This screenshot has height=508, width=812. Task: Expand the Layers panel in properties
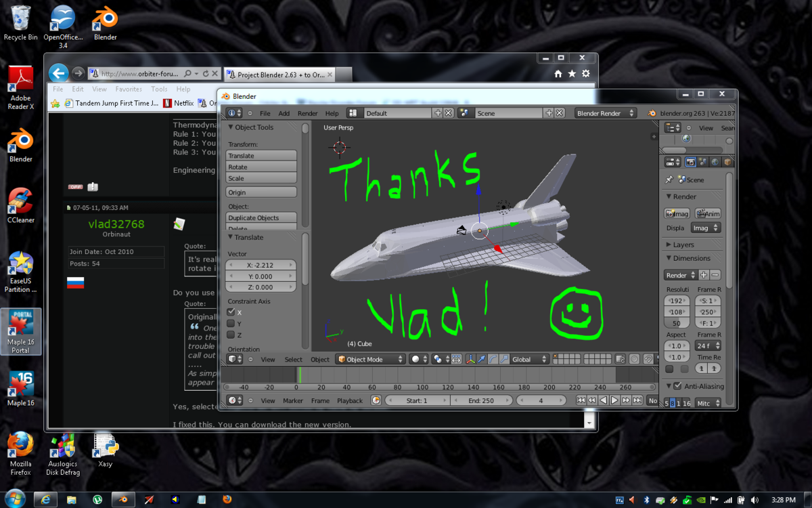[669, 245]
